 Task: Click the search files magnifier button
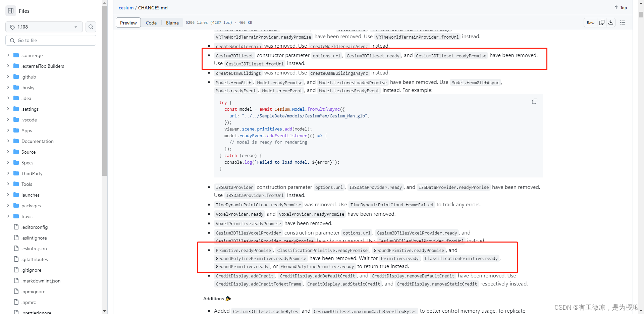[x=91, y=27]
